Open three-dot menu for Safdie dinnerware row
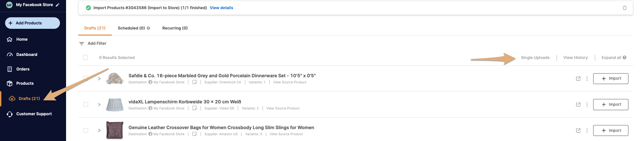The height and width of the screenshot is (141, 644). click(587, 79)
